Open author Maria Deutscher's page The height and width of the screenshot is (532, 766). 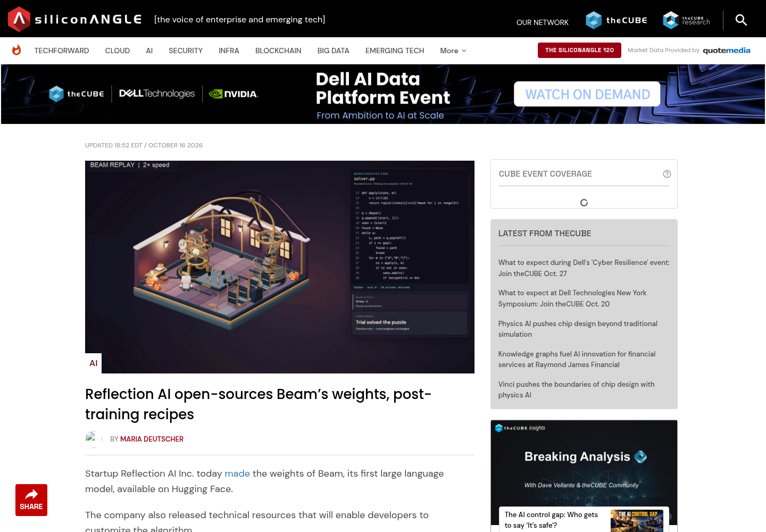tap(152, 439)
